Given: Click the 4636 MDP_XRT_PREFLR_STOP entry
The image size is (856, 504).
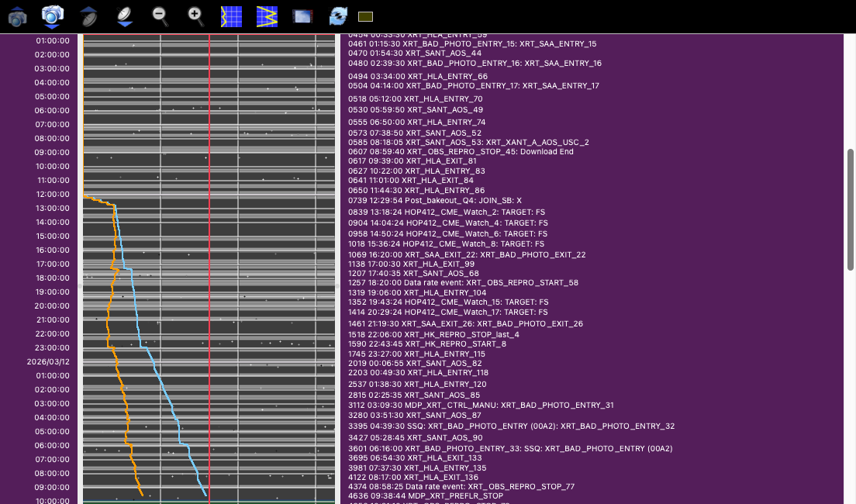Looking at the screenshot, I should point(425,495).
